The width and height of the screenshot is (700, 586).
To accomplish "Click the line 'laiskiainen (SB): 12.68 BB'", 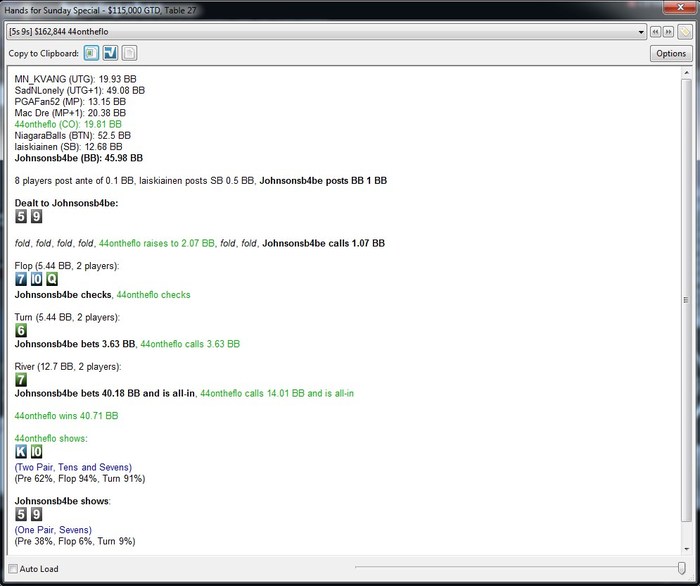I will click(68, 146).
